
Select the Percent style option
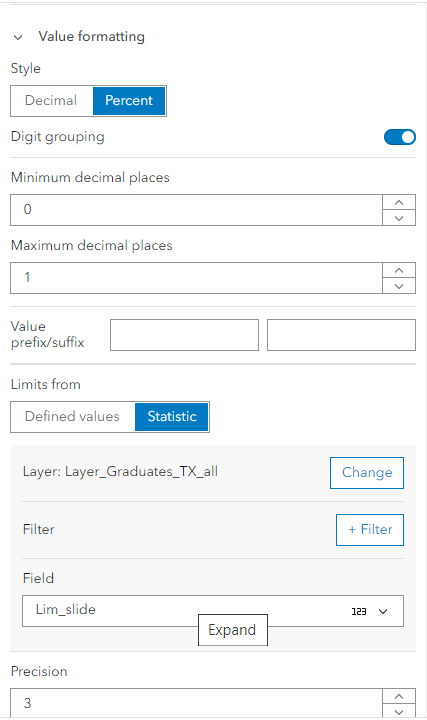pyautogui.click(x=129, y=101)
